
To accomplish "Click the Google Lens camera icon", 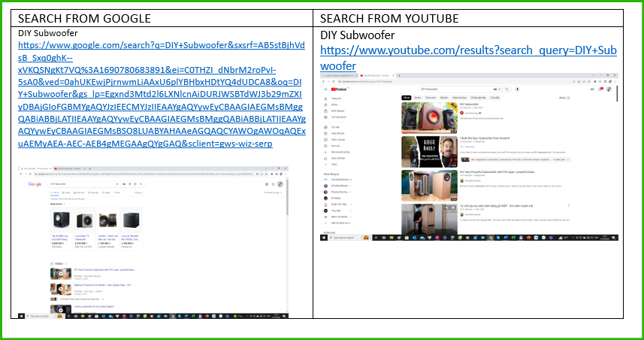I will tap(135, 184).
